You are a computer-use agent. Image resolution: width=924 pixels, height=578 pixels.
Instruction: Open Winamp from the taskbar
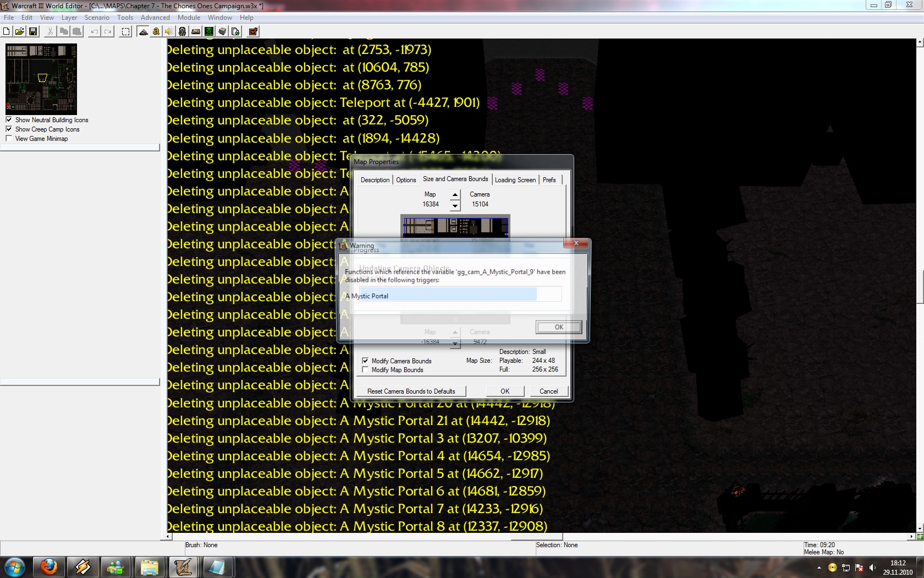82,566
